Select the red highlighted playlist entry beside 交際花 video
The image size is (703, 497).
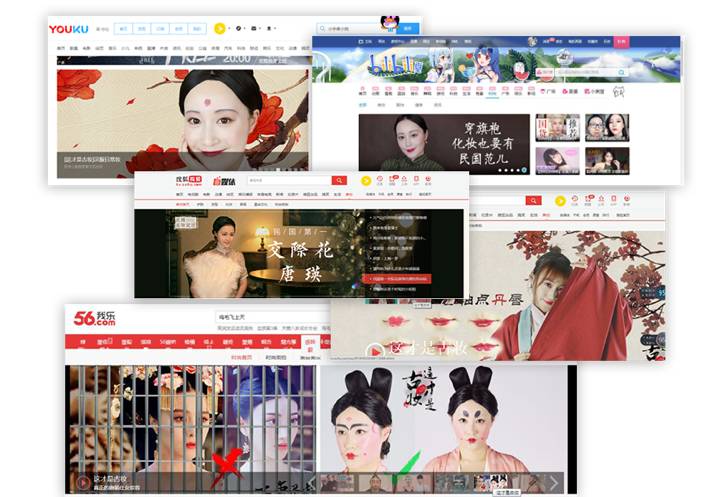click(397, 279)
